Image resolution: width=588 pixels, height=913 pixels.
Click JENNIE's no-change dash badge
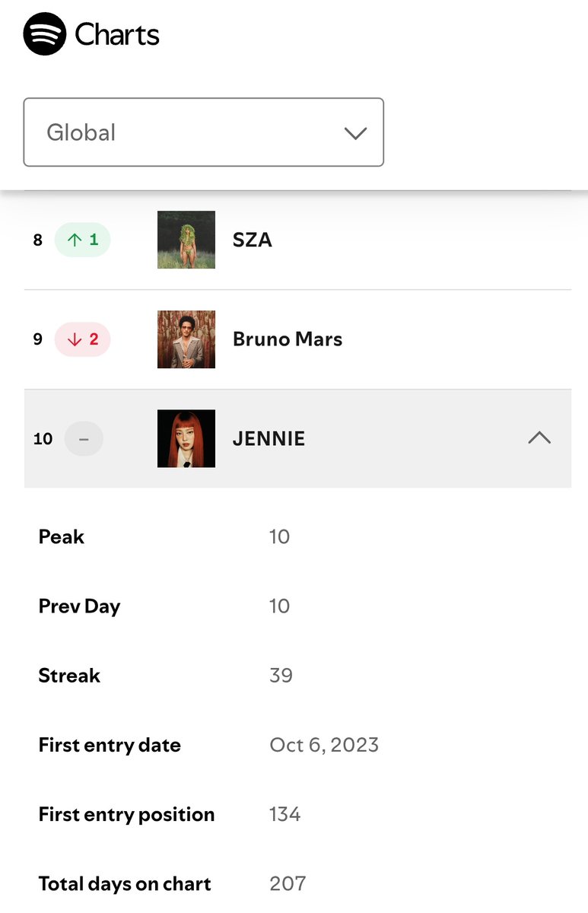pyautogui.click(x=84, y=439)
